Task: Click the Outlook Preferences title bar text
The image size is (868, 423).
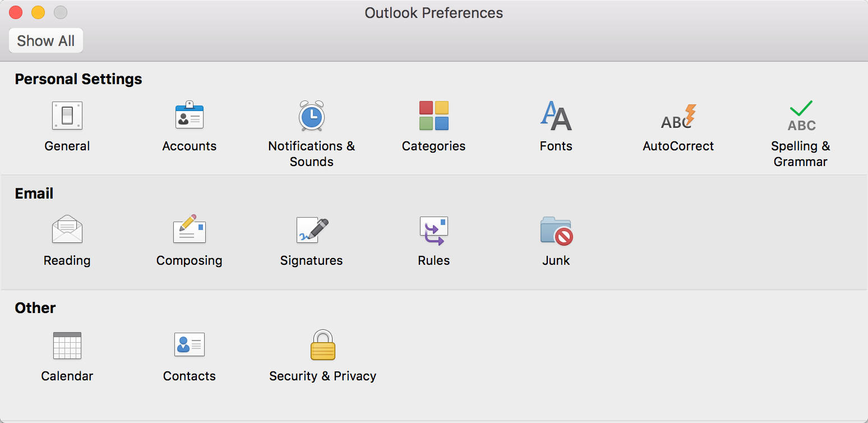Action: 433,13
